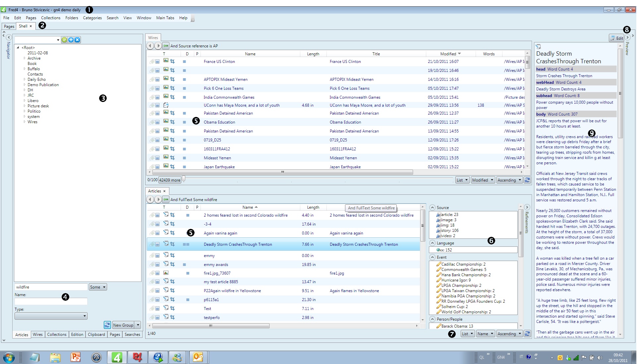The height and width of the screenshot is (364, 638).
Task: Click forward arrow in Articles panel
Action: pos(158,200)
